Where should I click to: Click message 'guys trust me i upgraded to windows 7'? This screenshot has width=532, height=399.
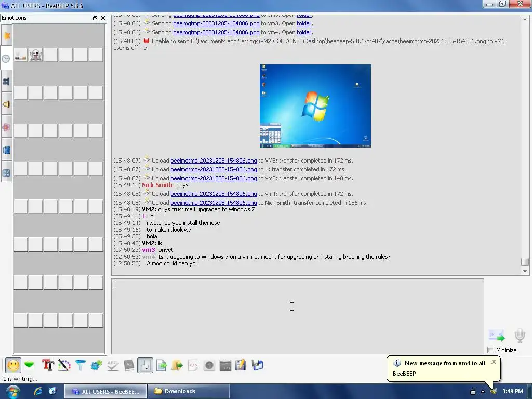(x=206, y=209)
